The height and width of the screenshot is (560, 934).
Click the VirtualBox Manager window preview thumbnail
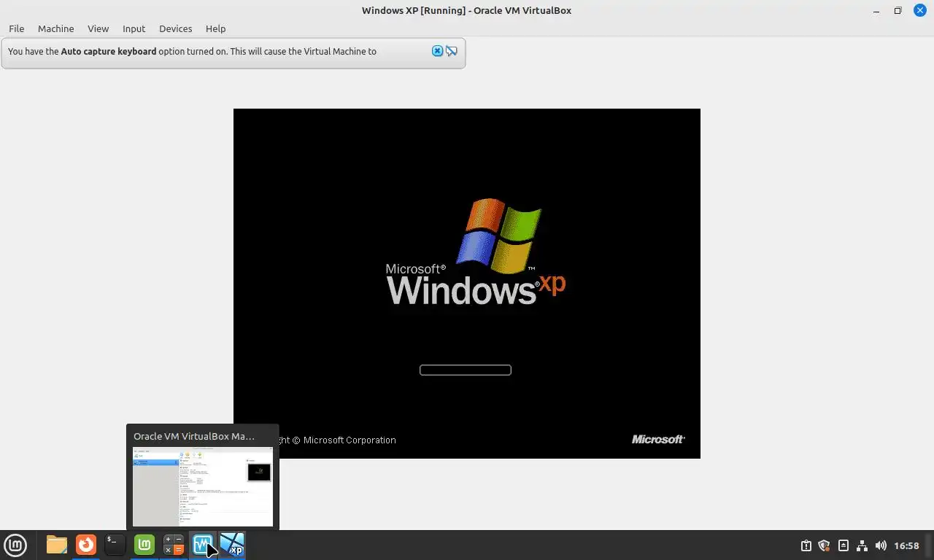pos(203,486)
